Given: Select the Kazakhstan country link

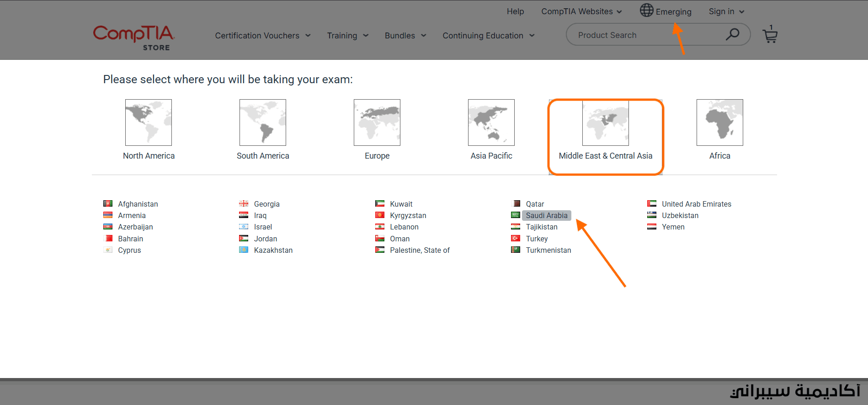Looking at the screenshot, I should pyautogui.click(x=273, y=250).
